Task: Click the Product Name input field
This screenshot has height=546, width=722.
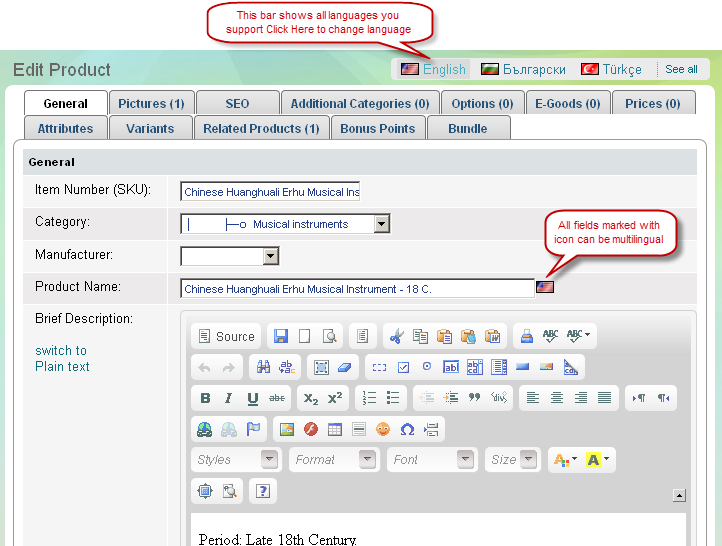Action: coord(357,289)
